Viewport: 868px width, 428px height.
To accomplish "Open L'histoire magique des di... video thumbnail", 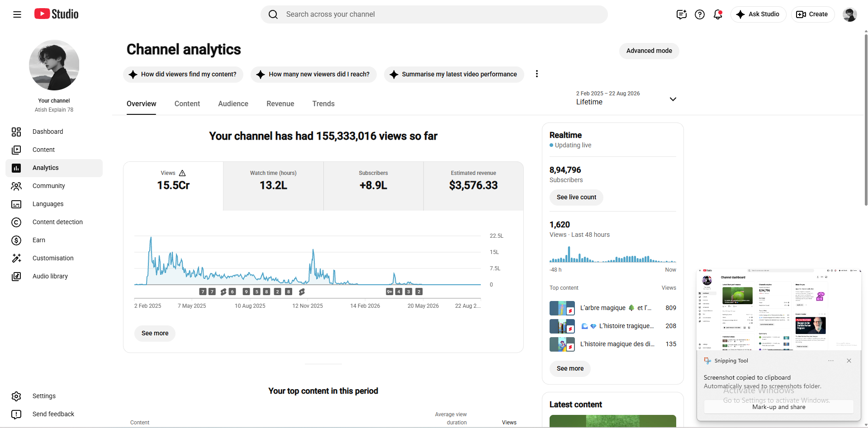I will pos(562,344).
